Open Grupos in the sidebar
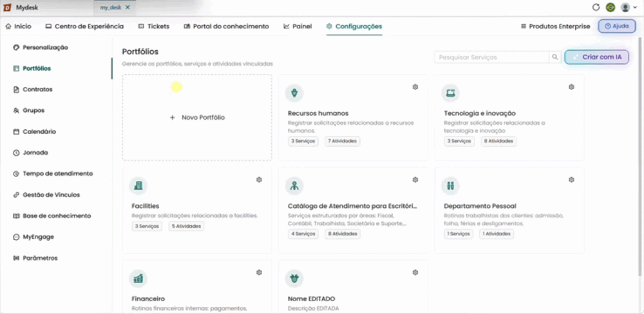 [29, 111]
